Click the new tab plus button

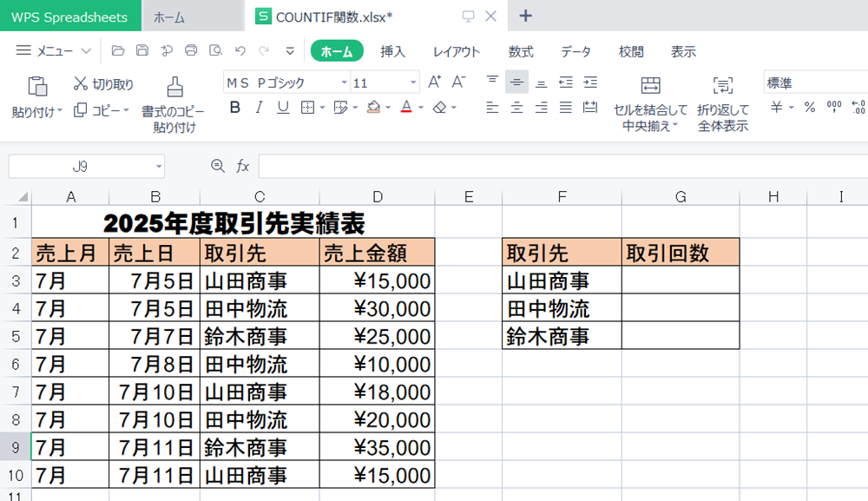525,16
